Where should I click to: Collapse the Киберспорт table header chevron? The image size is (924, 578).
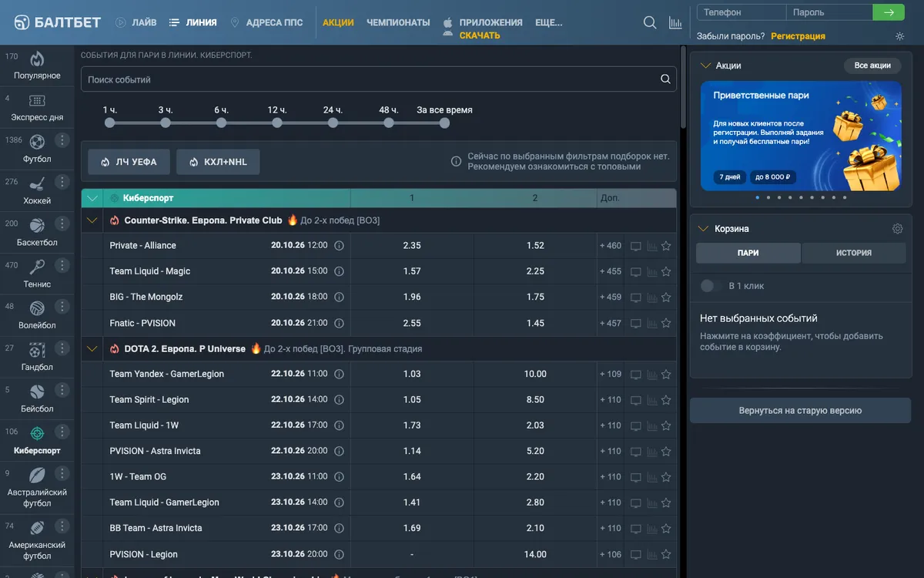tap(92, 198)
